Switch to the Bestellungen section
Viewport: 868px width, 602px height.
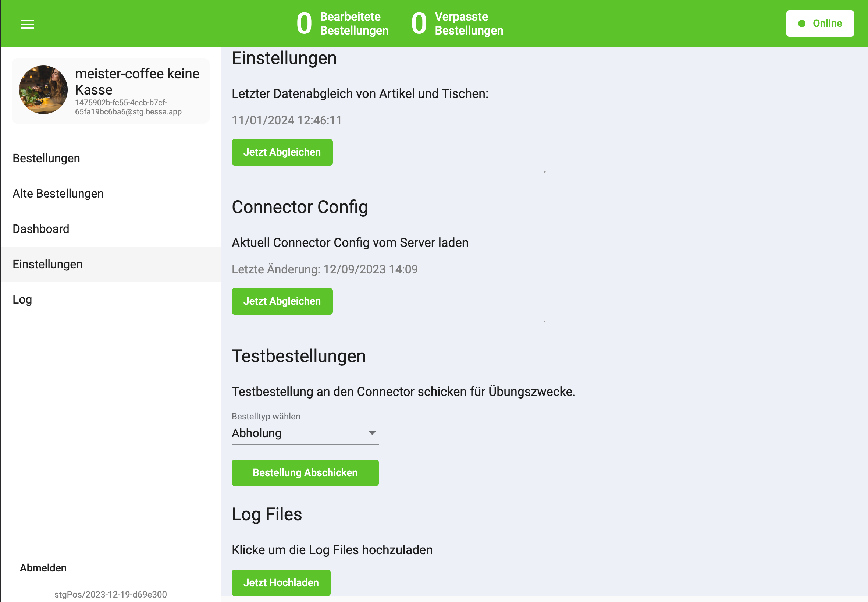click(46, 158)
